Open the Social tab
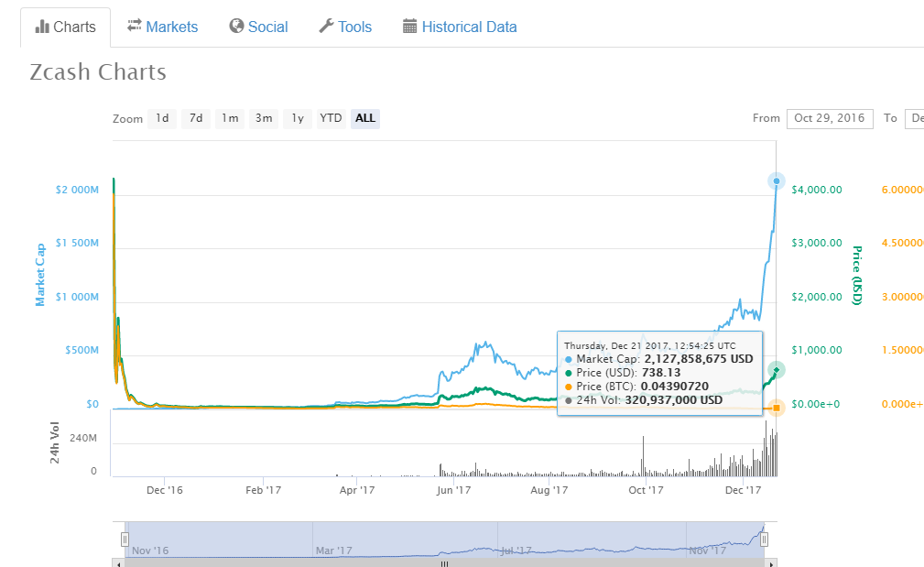 [x=258, y=27]
